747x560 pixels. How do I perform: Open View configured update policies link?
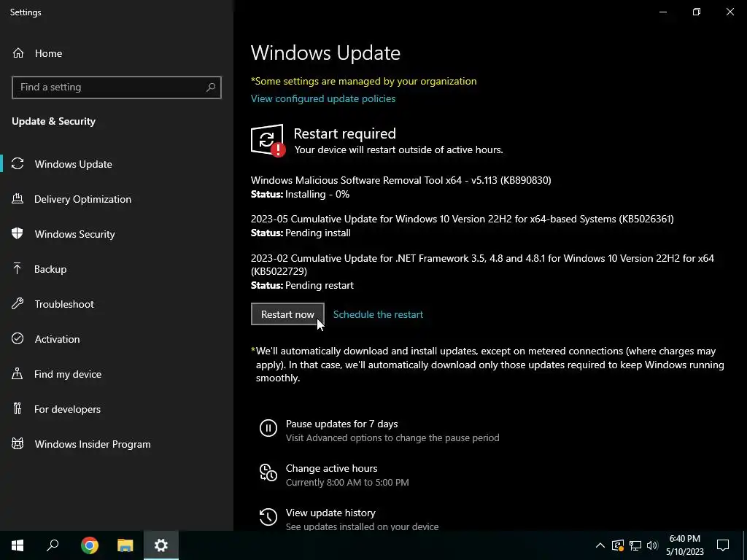pos(323,98)
